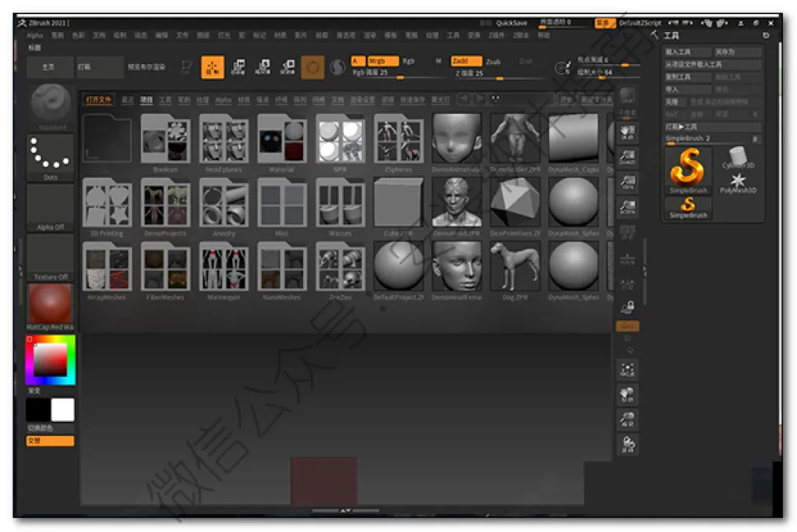The height and width of the screenshot is (532, 797).
Task: Switch to the 打开文件 tab
Action: (x=98, y=99)
